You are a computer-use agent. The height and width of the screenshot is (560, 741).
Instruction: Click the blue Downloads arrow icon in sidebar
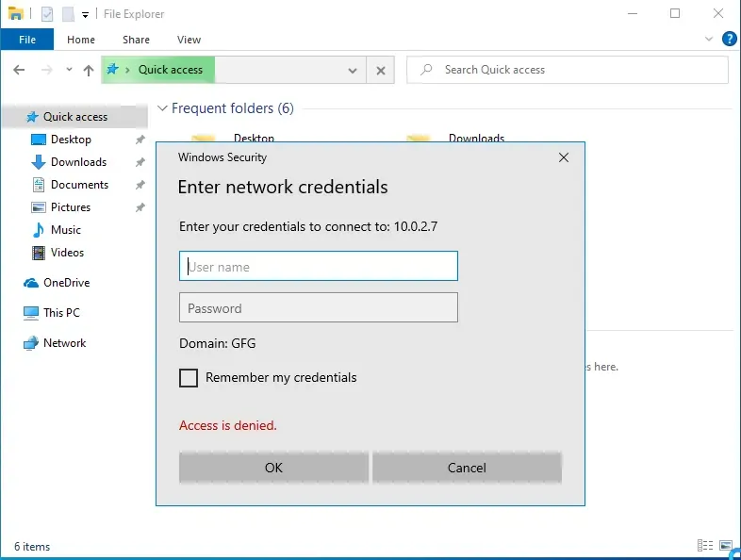pyautogui.click(x=39, y=162)
